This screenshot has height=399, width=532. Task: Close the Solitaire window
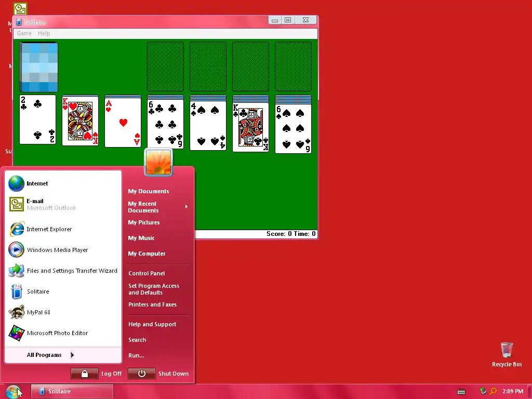pyautogui.click(x=305, y=20)
